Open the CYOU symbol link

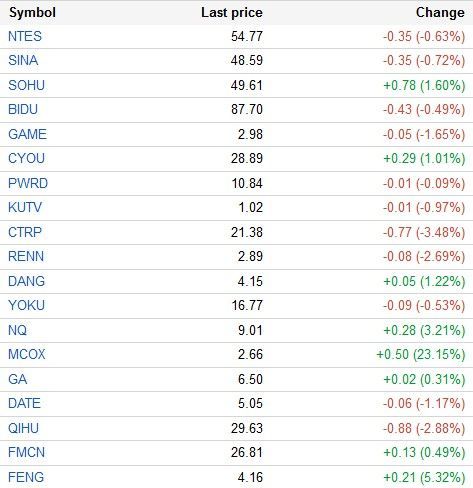(x=26, y=158)
